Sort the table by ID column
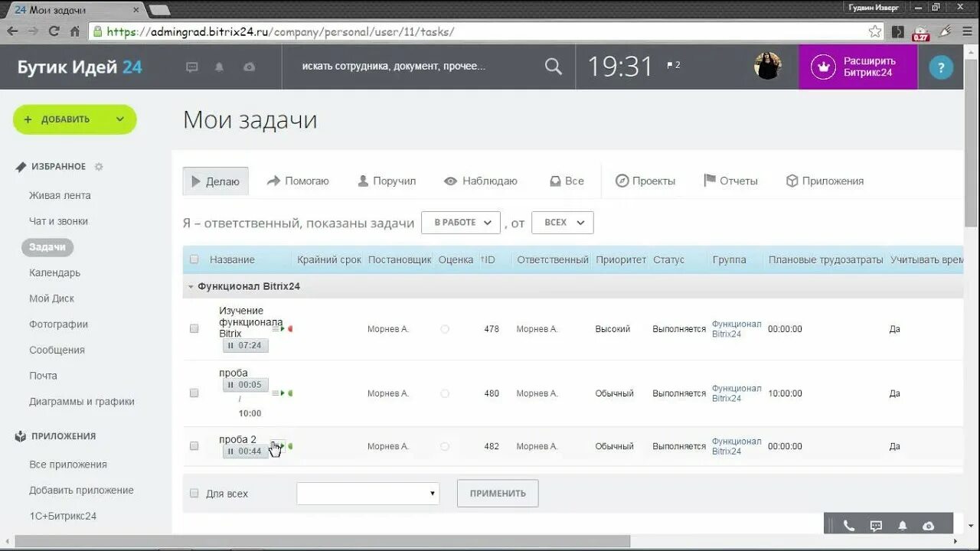 click(x=488, y=259)
